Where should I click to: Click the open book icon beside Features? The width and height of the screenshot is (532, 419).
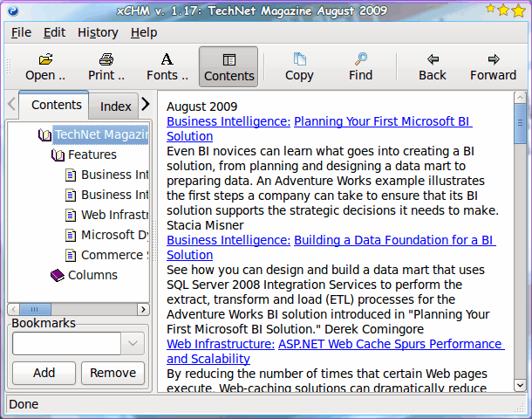click(58, 155)
